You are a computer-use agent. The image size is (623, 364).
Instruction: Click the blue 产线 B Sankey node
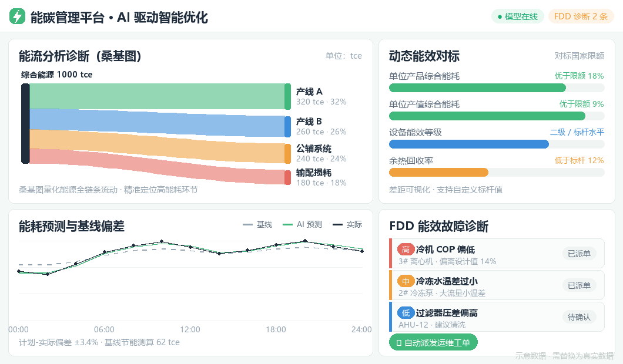[287, 127]
